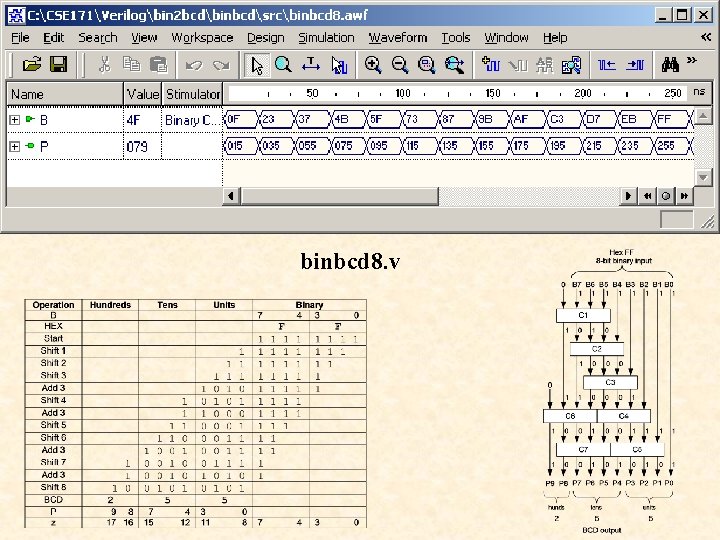The image size is (720, 540).
Task: Click the Zoom range magnifier with arrows
Action: [x=454, y=65]
